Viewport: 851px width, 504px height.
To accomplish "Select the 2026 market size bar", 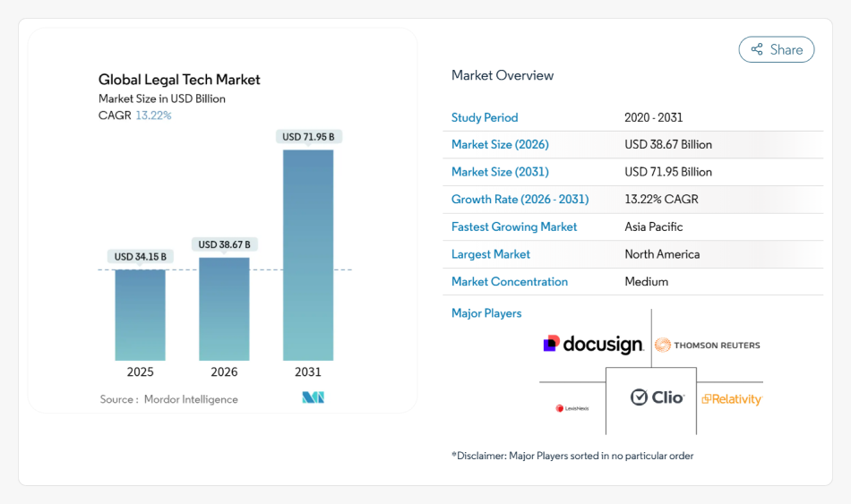I will (224, 309).
